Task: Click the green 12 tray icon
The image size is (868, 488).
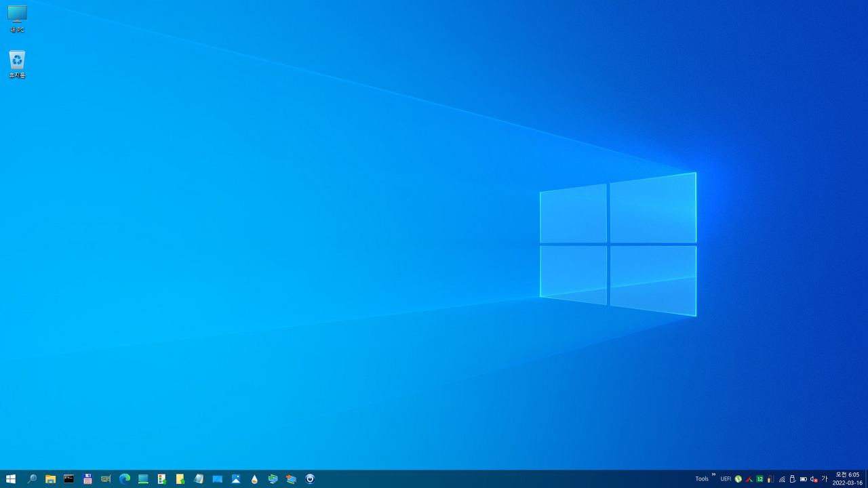Action: [759, 479]
